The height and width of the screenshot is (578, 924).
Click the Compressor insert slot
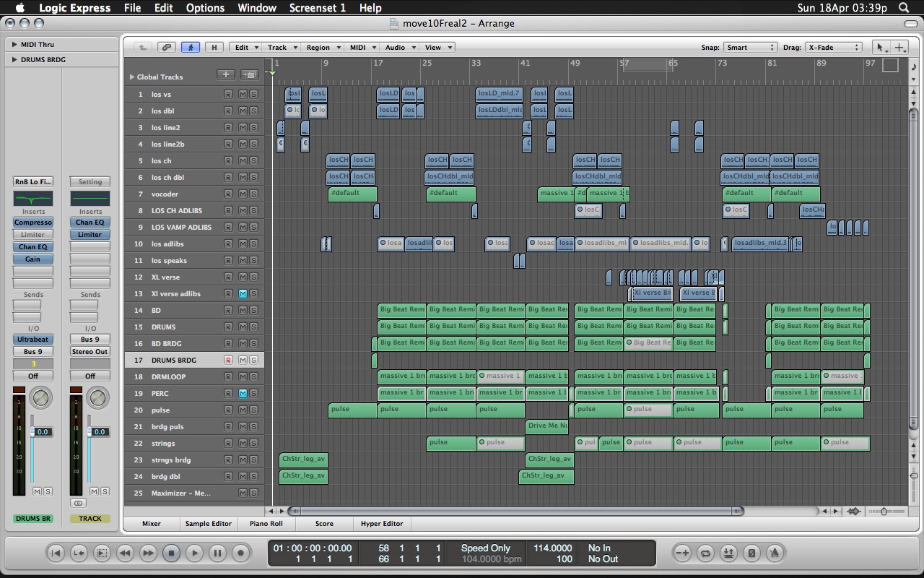(x=33, y=223)
